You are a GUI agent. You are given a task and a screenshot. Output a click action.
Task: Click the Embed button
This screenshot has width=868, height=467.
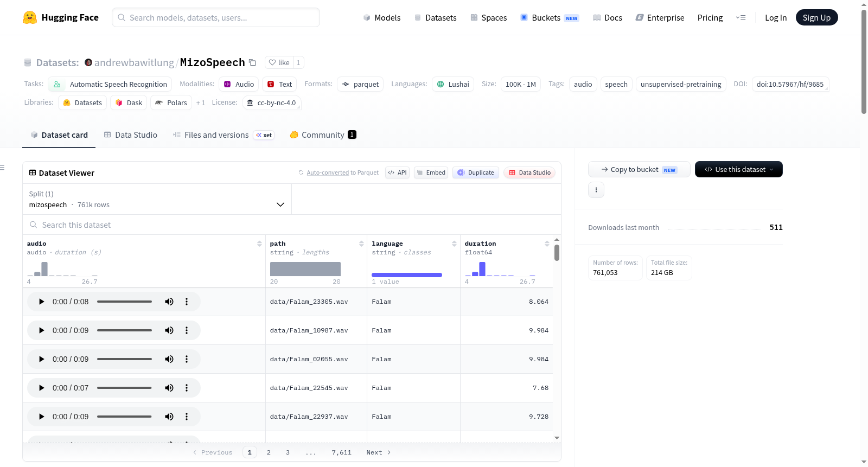click(x=431, y=172)
